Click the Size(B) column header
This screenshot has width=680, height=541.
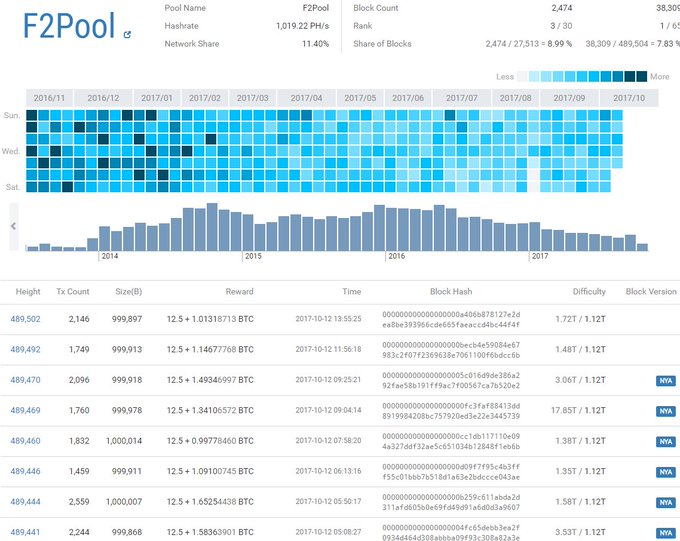[129, 292]
